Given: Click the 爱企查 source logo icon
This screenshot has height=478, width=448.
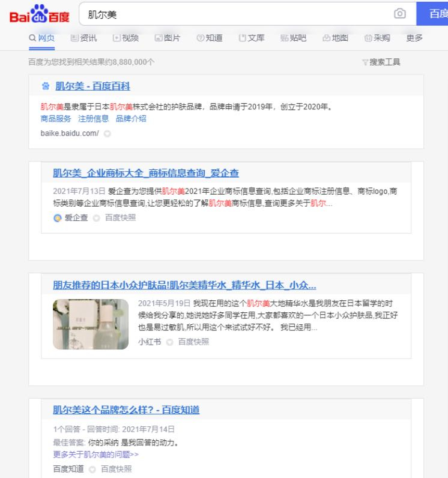Looking at the screenshot, I should click(x=57, y=218).
